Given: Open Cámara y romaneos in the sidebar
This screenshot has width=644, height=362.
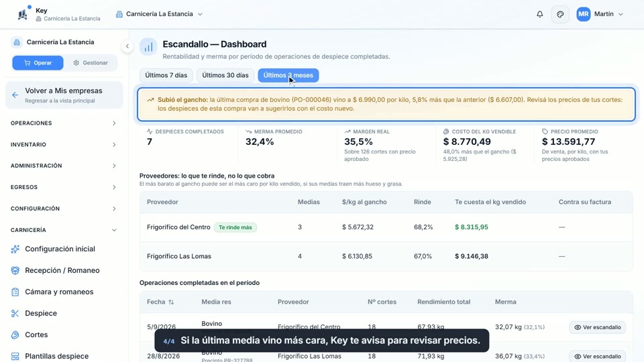Looking at the screenshot, I should tap(63, 292).
